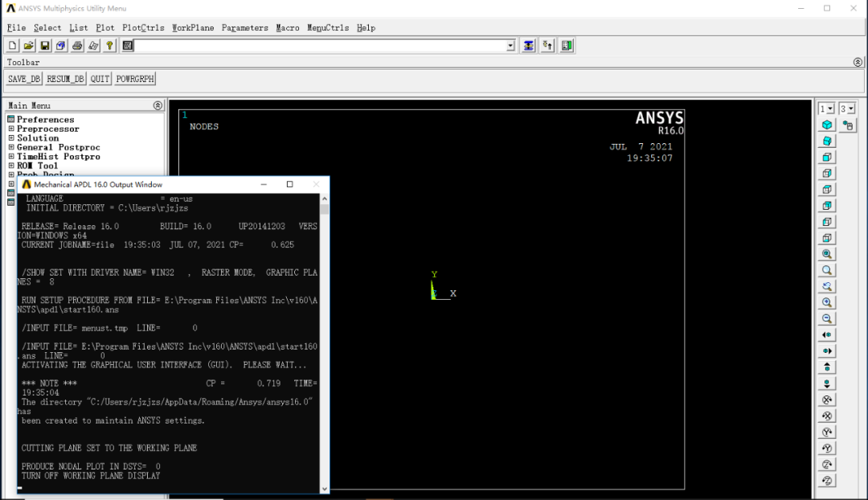The height and width of the screenshot is (500, 868).
Task: Click inside the ANSYS command input field
Action: click(321, 46)
